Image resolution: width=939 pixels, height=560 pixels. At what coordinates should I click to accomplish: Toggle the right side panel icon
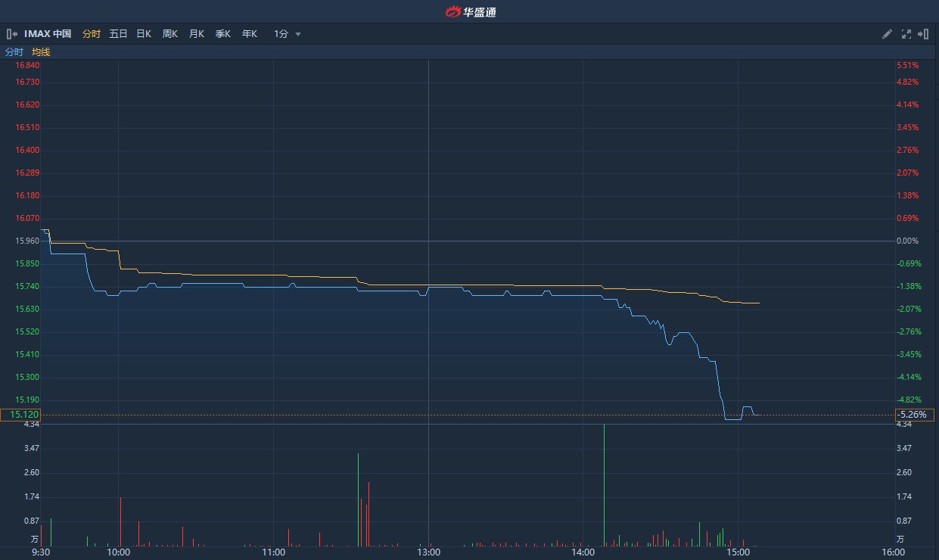point(923,34)
